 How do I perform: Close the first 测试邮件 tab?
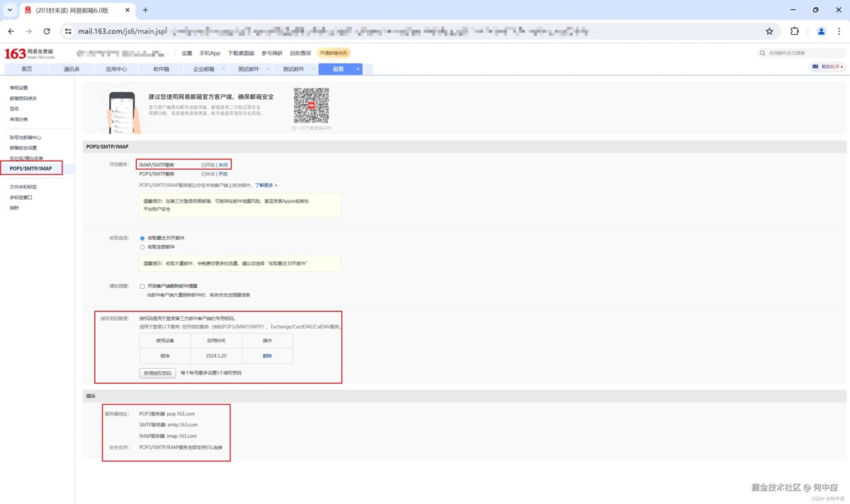(268, 69)
